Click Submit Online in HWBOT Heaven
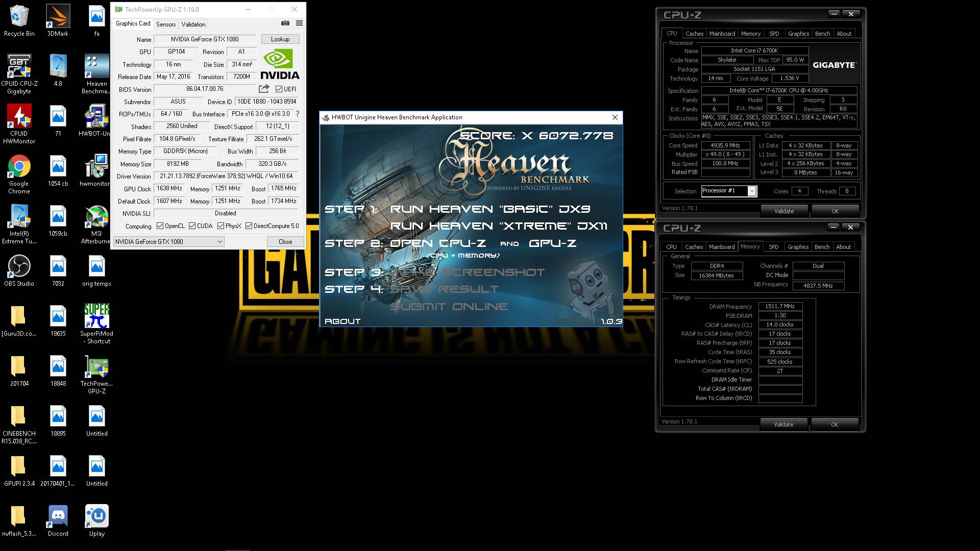The width and height of the screenshot is (980, 551). pos(449,307)
